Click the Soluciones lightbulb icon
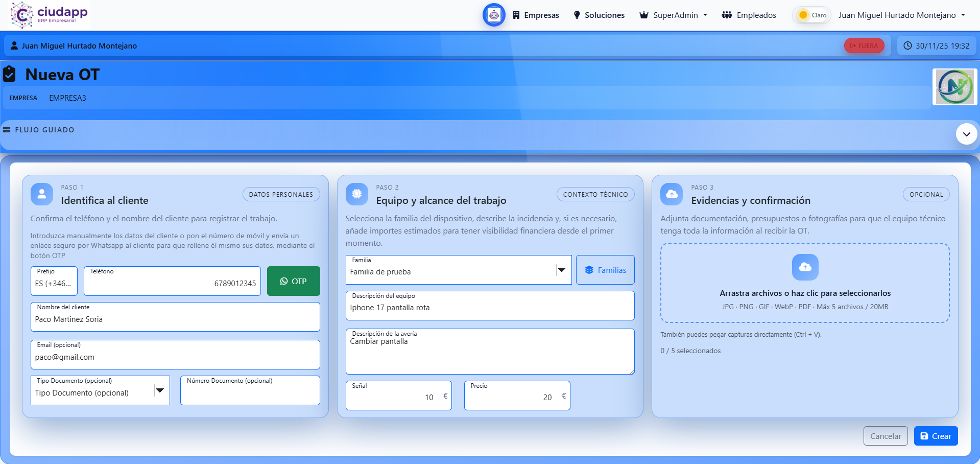 click(x=577, y=15)
